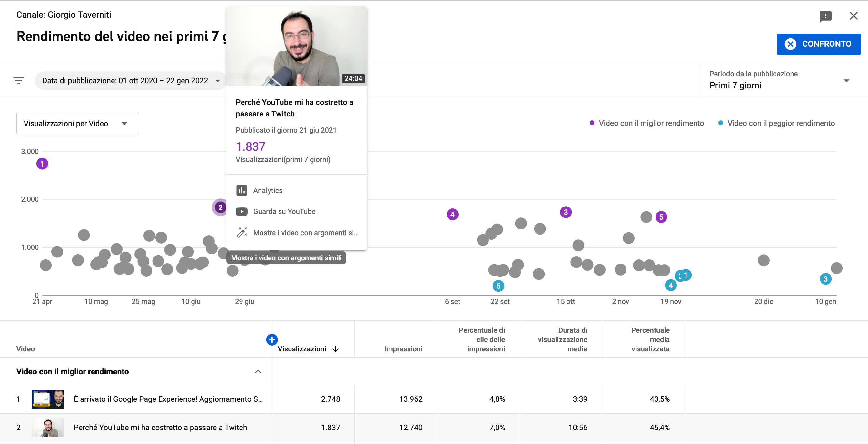The height and width of the screenshot is (444, 868).
Task: Click the 10:56 average duration cell
Action: pos(577,427)
